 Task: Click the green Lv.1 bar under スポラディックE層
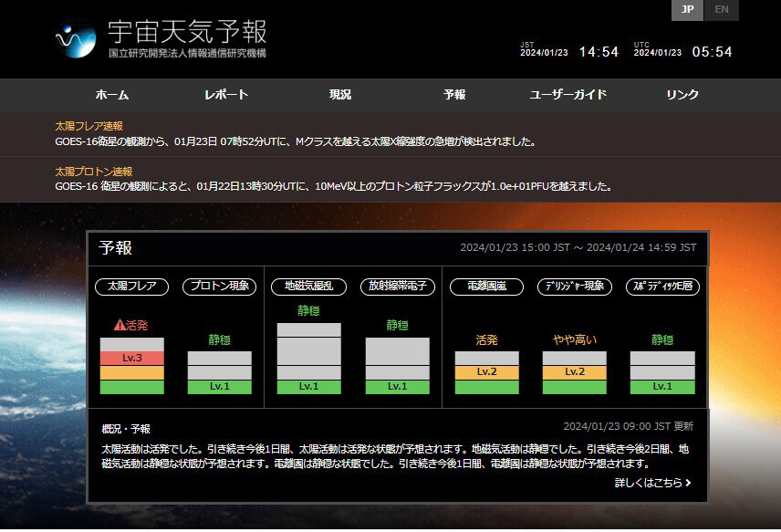click(662, 387)
